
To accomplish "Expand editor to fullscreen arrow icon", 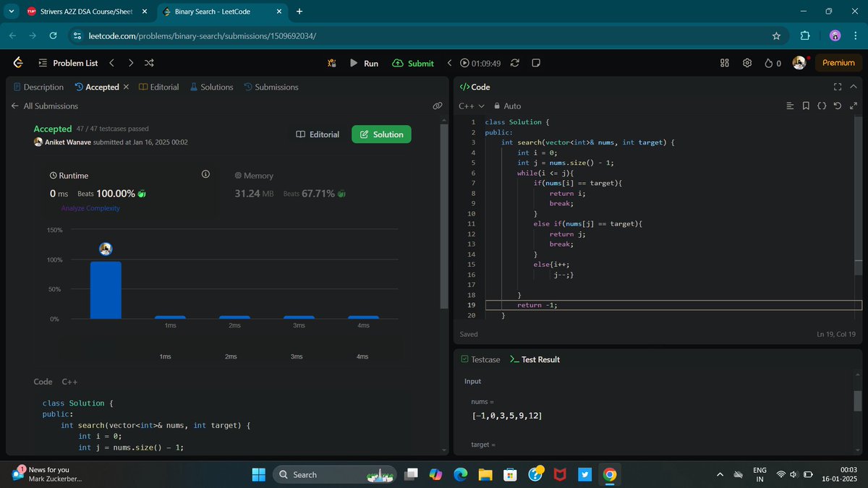I will tap(854, 106).
